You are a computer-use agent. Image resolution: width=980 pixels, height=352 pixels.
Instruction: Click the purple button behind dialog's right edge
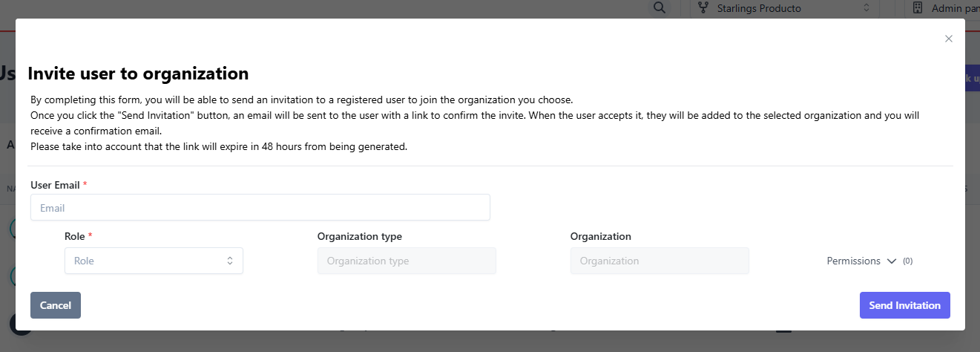pos(972,79)
